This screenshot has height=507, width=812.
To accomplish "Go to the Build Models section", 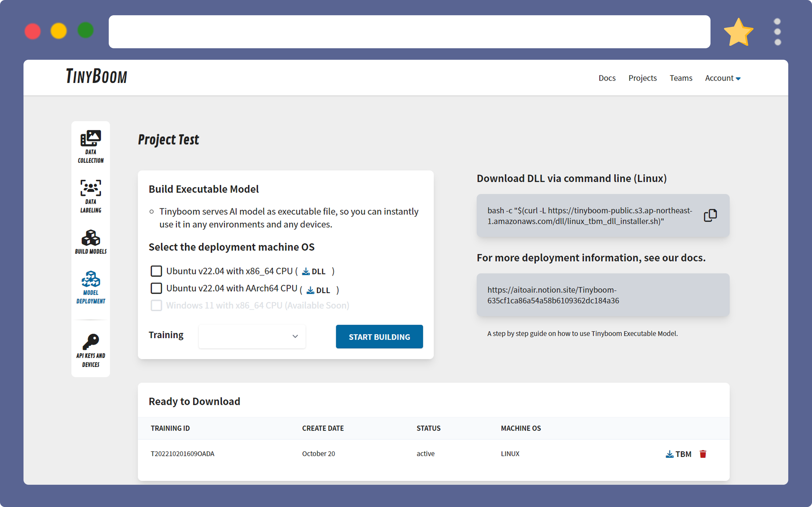I will pyautogui.click(x=90, y=242).
